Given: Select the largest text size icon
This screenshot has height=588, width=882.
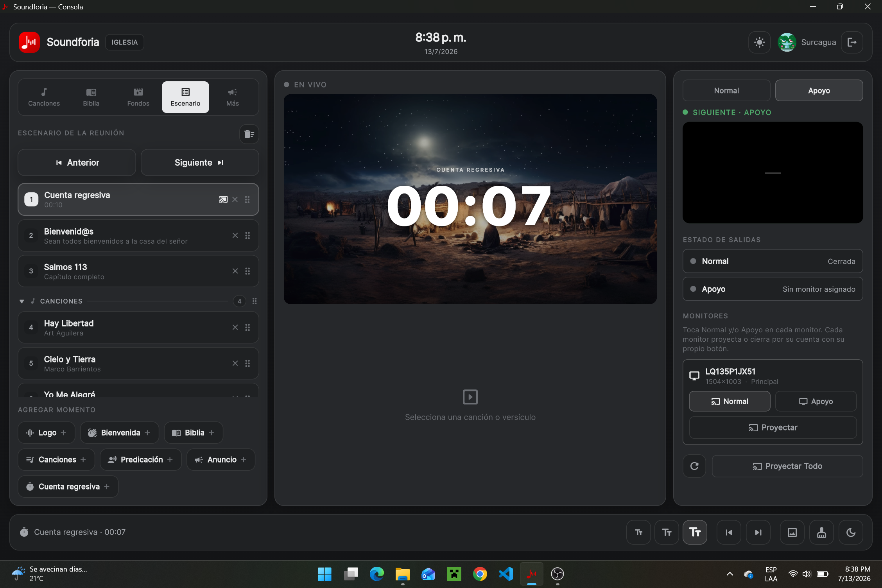Looking at the screenshot, I should click(x=695, y=532).
